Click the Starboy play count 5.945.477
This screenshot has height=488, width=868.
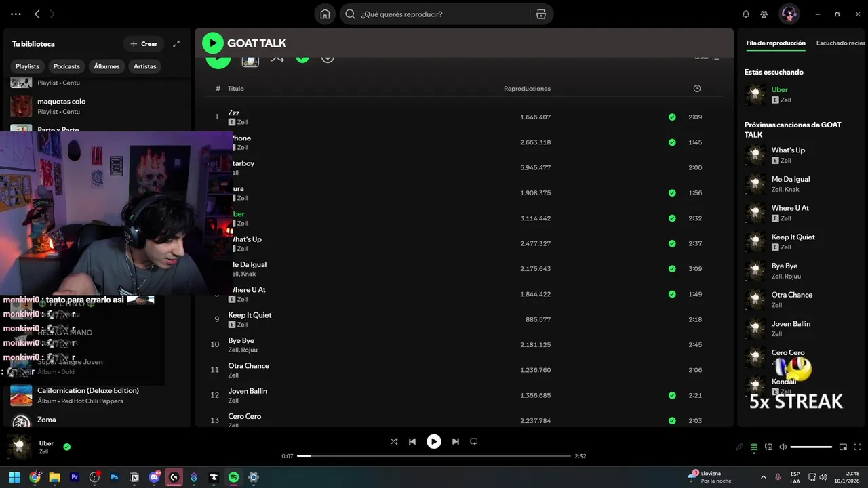[535, 168]
